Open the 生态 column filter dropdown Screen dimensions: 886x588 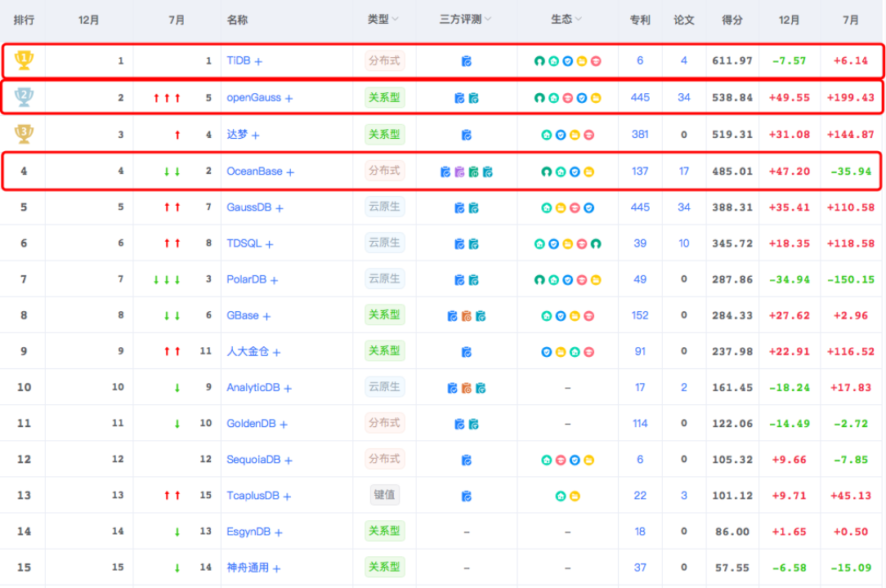pos(578,20)
